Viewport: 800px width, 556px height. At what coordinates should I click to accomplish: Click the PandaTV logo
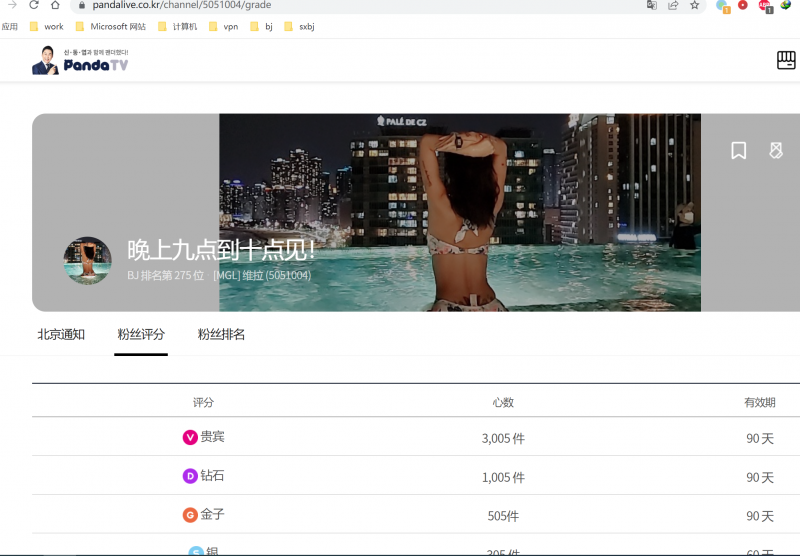coord(80,61)
